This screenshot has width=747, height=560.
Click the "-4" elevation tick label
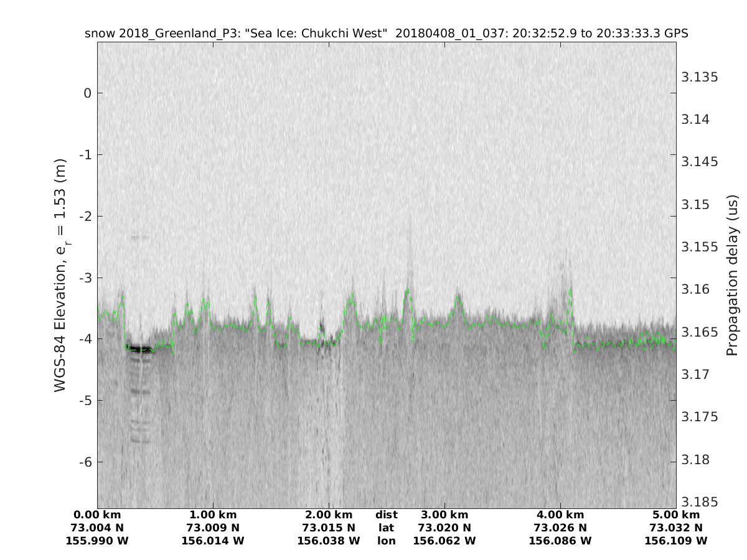click(85, 339)
